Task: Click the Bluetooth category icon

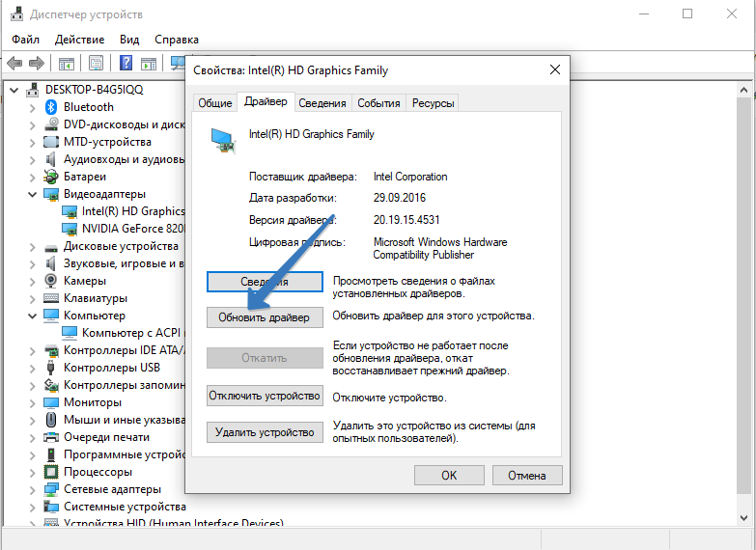Action: click(x=51, y=107)
